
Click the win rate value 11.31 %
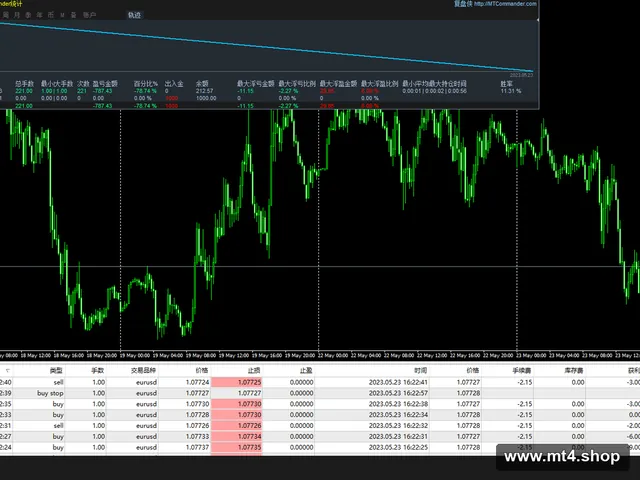click(511, 91)
